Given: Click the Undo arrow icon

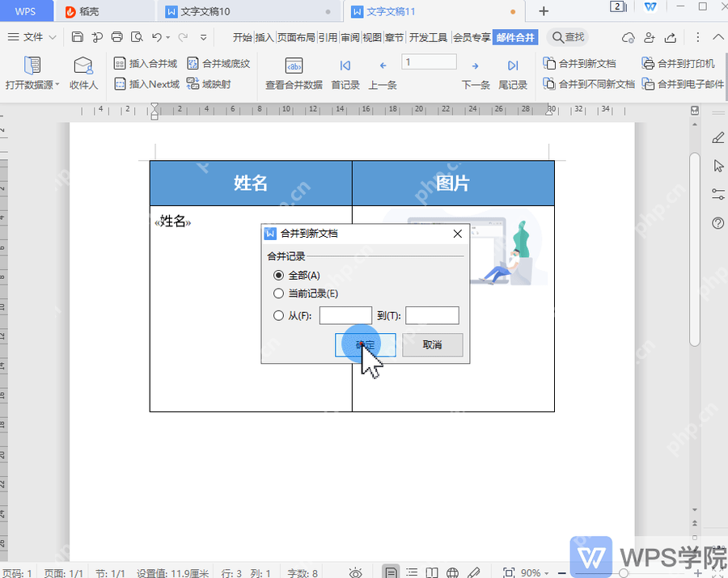Looking at the screenshot, I should 157,37.
